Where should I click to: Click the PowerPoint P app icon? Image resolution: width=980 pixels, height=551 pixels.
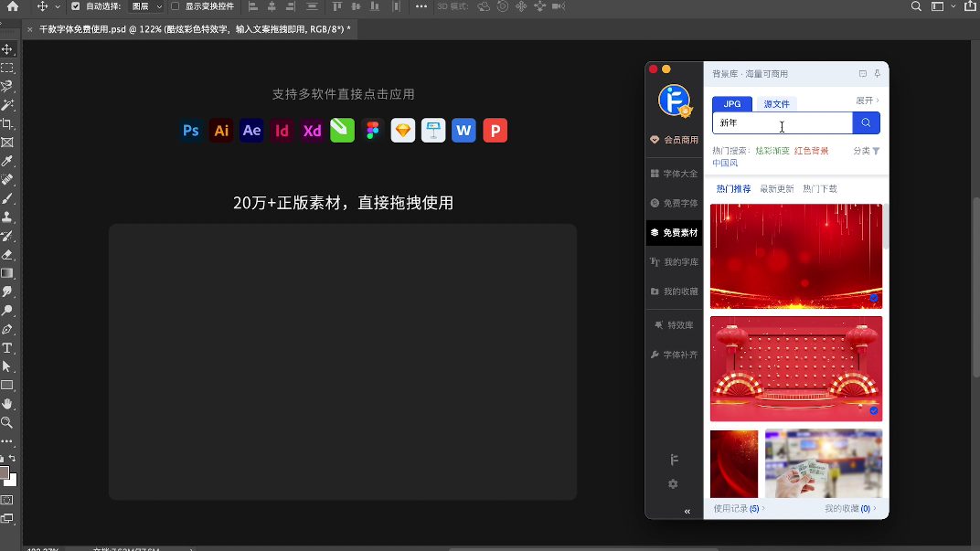pos(495,131)
